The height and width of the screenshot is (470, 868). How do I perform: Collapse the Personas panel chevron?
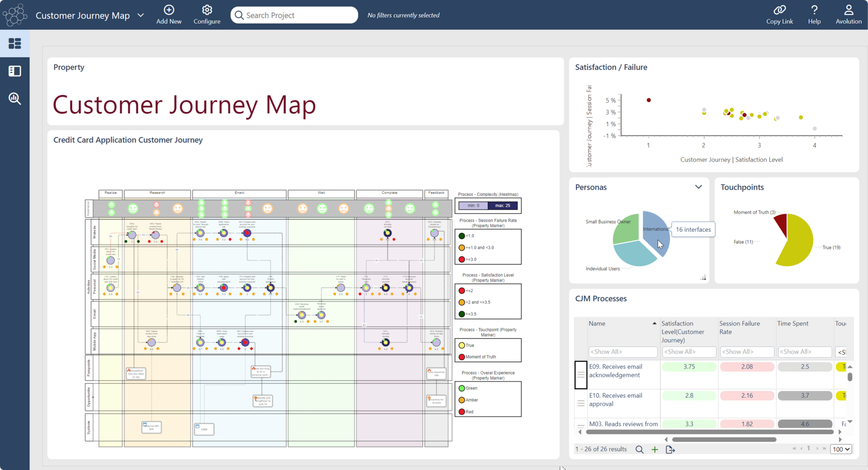[698, 187]
